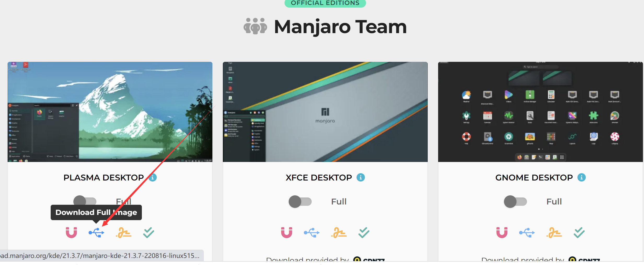
Task: Toggle the Full switch under GNOME Desktop
Action: (515, 202)
